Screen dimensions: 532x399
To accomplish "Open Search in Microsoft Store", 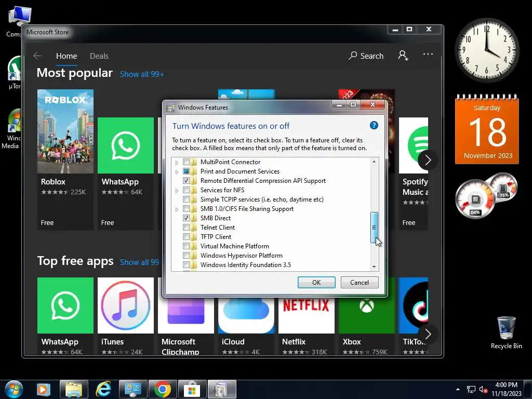I will tap(366, 56).
